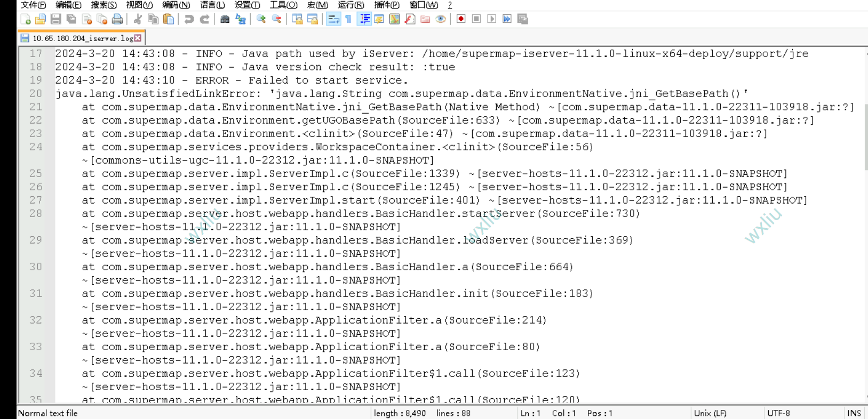Toggle INS insert mode in status bar
The height and width of the screenshot is (419, 868).
point(854,413)
